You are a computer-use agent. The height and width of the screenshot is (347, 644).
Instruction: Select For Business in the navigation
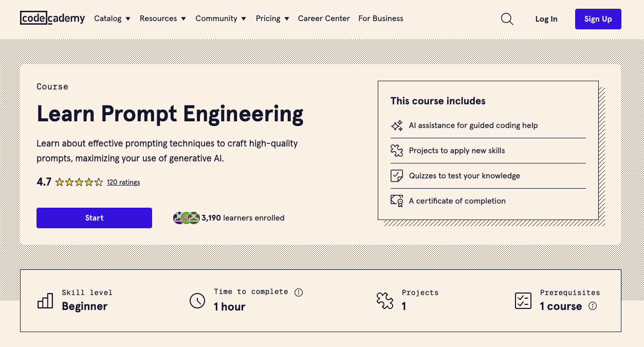coord(381,19)
